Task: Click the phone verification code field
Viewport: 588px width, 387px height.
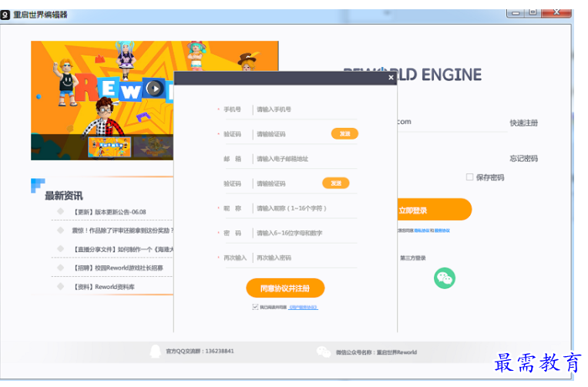Action: point(291,134)
